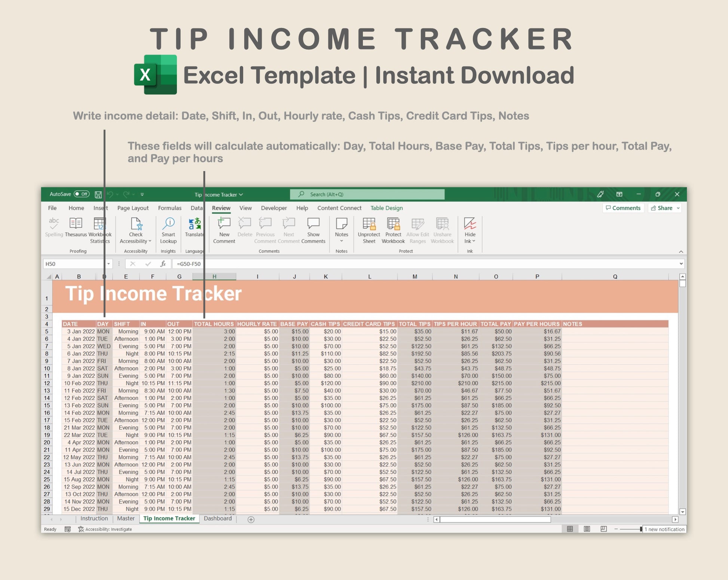728x580 pixels.
Task: Click the Save icon in title bar
Action: [x=98, y=194]
